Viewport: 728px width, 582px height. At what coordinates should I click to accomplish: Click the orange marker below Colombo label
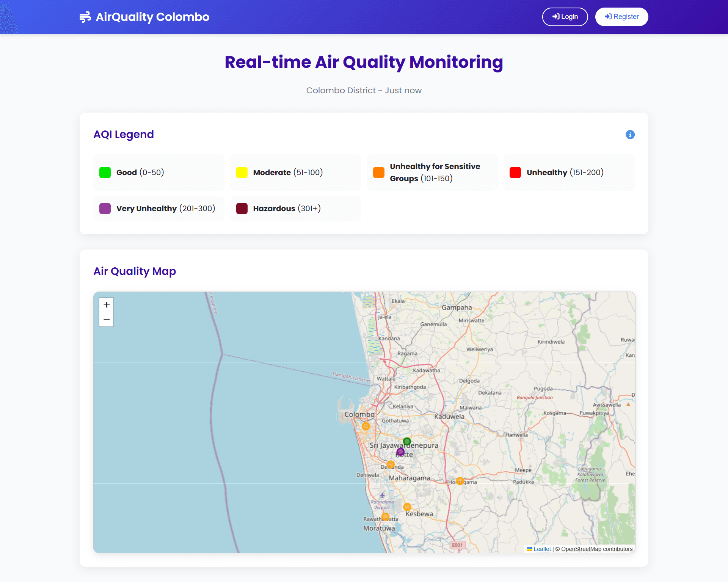pyautogui.click(x=366, y=426)
